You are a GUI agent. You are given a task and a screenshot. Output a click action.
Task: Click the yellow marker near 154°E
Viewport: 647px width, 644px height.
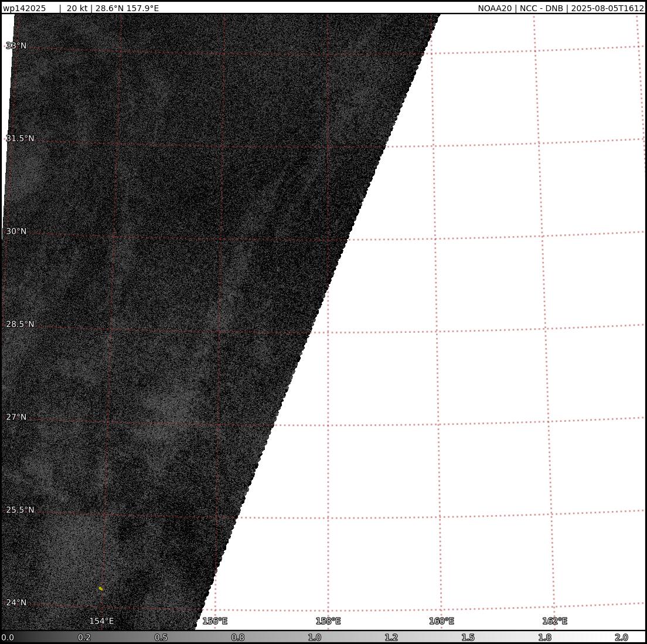click(x=101, y=588)
